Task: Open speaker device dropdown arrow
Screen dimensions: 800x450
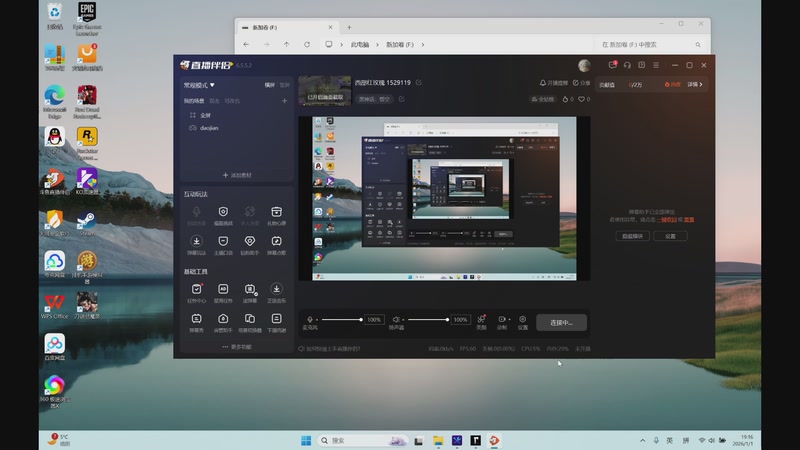Action: (403, 320)
